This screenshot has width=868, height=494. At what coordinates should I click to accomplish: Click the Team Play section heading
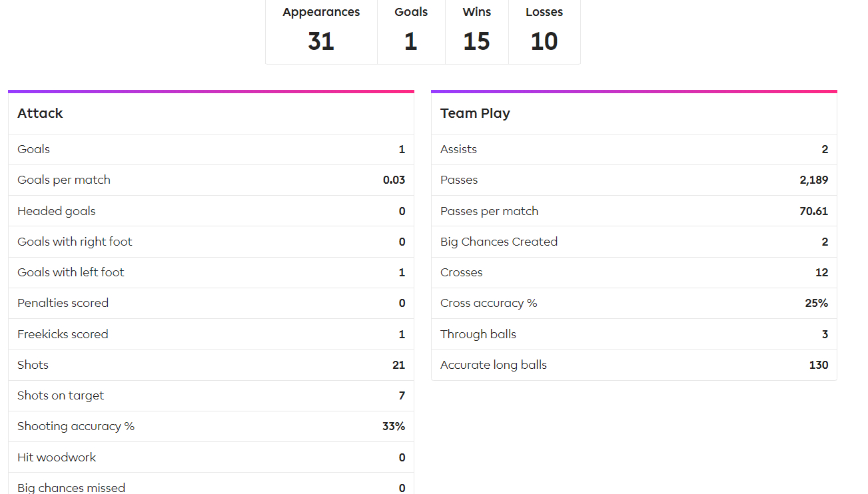475,113
